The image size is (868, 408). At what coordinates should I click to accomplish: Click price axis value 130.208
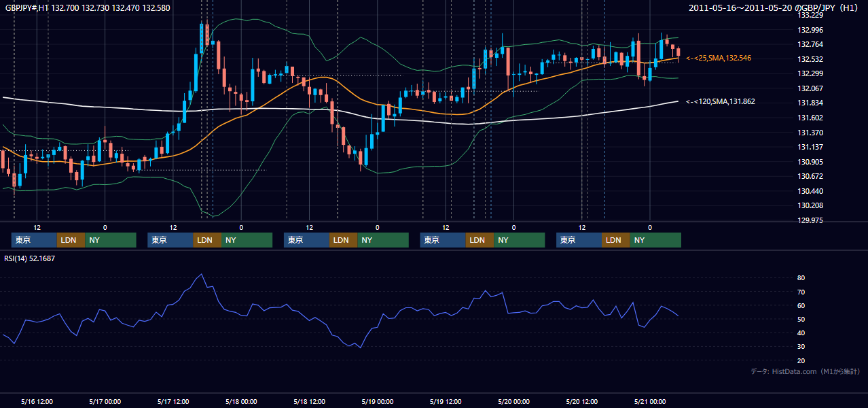(810, 205)
